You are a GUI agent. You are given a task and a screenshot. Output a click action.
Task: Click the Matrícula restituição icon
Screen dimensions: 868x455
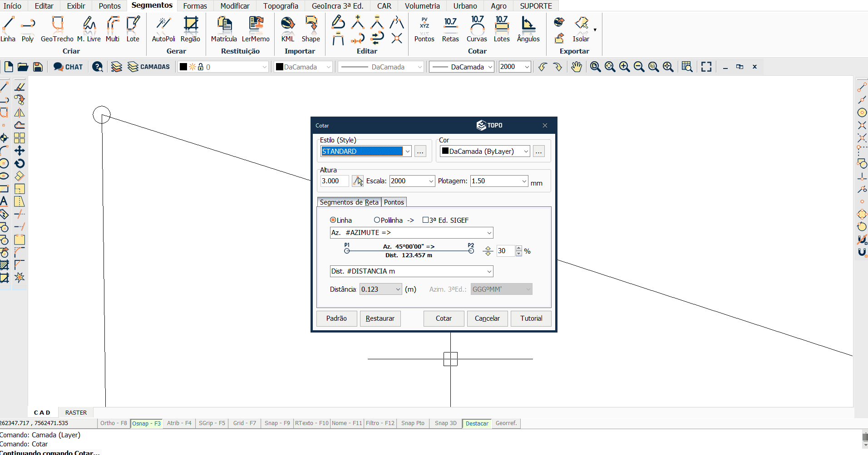[224, 29]
